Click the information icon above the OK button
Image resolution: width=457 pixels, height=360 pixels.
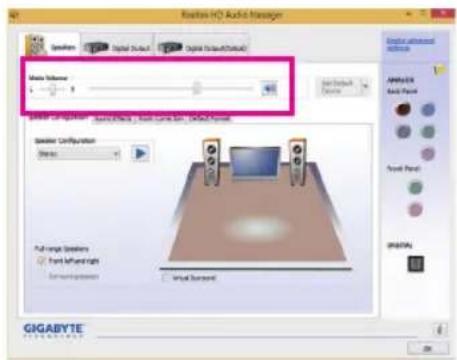tap(439, 330)
